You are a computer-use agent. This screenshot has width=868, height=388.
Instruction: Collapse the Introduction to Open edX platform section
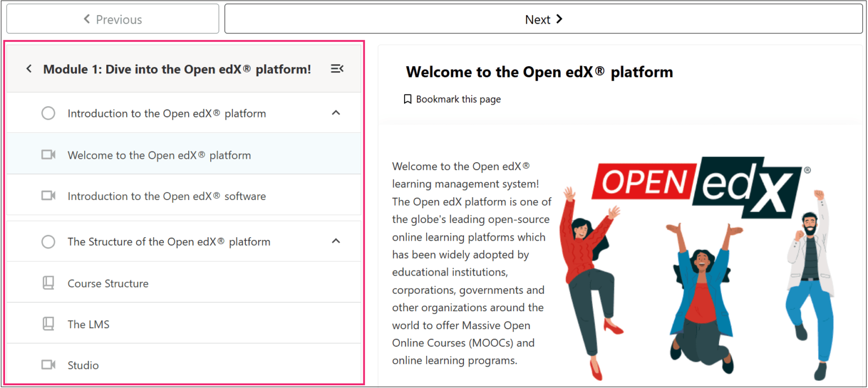click(336, 112)
